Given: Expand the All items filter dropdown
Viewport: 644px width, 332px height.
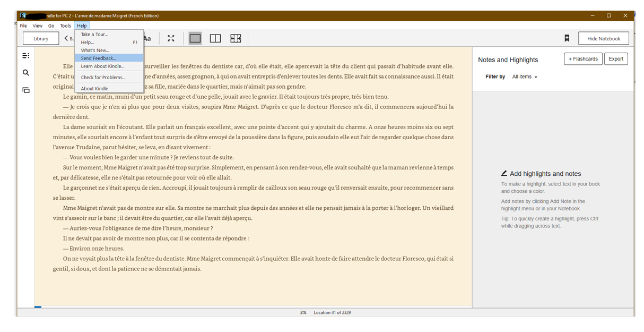Looking at the screenshot, I should pos(525,77).
